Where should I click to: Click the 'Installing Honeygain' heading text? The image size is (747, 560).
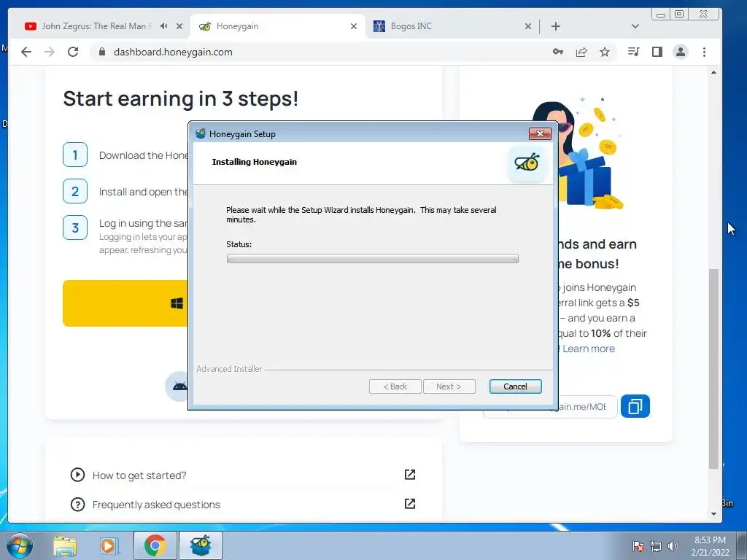[x=255, y=162]
